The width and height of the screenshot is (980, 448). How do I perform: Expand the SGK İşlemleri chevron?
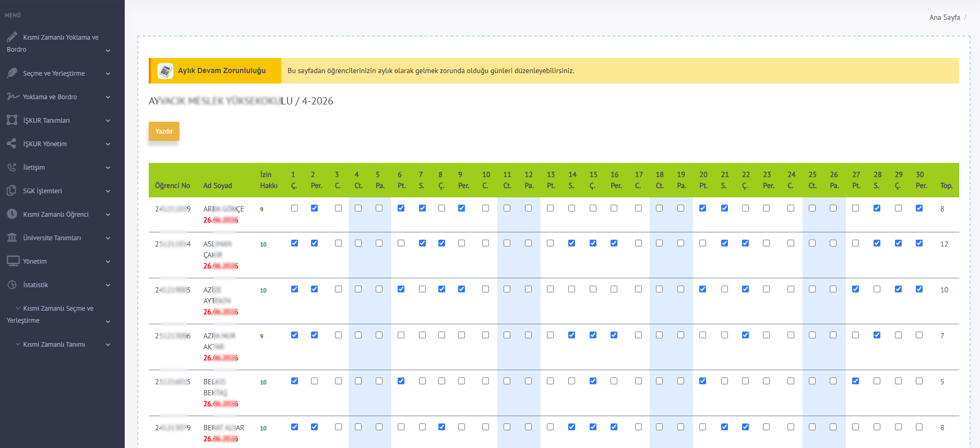(x=108, y=191)
